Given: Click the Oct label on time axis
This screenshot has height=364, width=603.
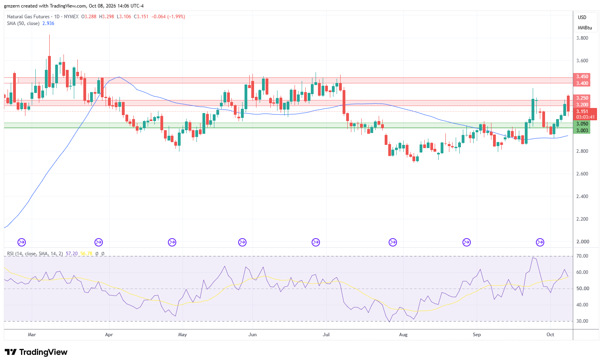Looking at the screenshot, I should tap(550, 335).
